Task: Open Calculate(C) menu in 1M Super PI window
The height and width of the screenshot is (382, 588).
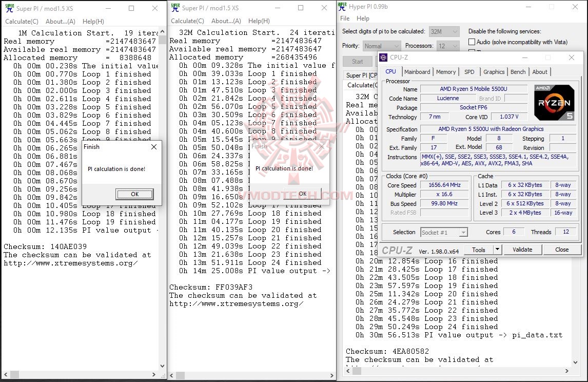Action: pos(22,22)
